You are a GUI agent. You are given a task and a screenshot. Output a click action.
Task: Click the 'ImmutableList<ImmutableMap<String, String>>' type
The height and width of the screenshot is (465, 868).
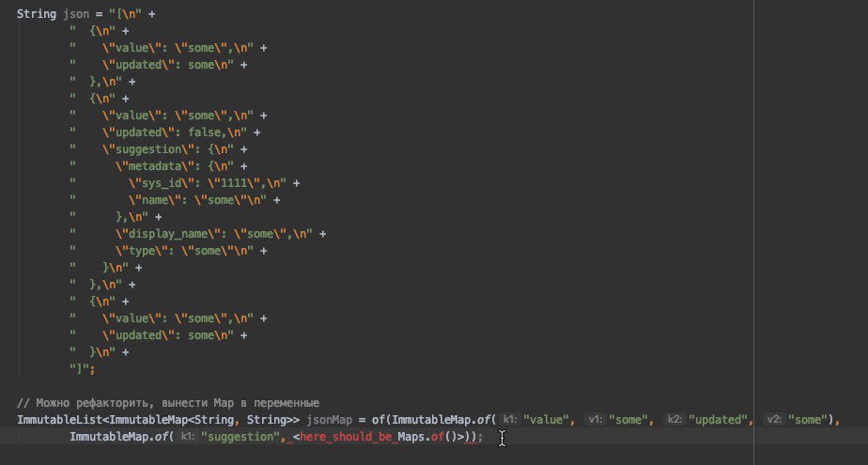tap(159, 420)
